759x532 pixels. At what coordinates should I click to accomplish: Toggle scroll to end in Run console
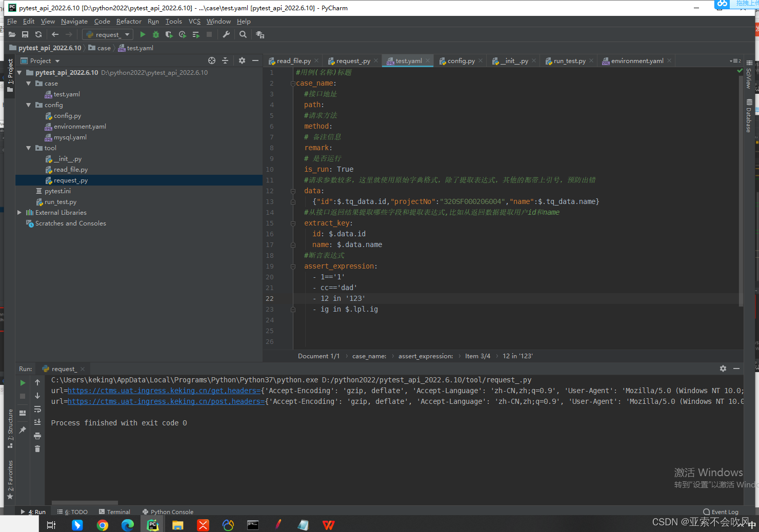[37, 422]
